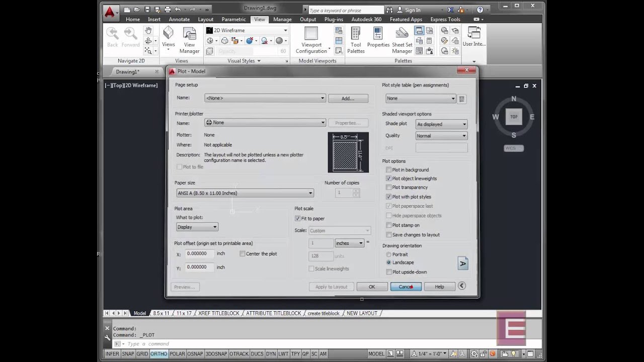Click the Add... page setup button
The height and width of the screenshot is (362, 644).
click(348, 99)
